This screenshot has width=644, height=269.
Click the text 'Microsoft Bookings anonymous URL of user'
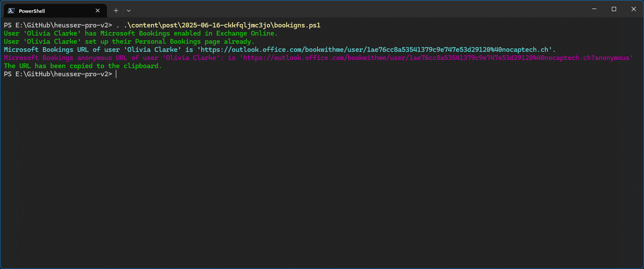[x=81, y=58]
